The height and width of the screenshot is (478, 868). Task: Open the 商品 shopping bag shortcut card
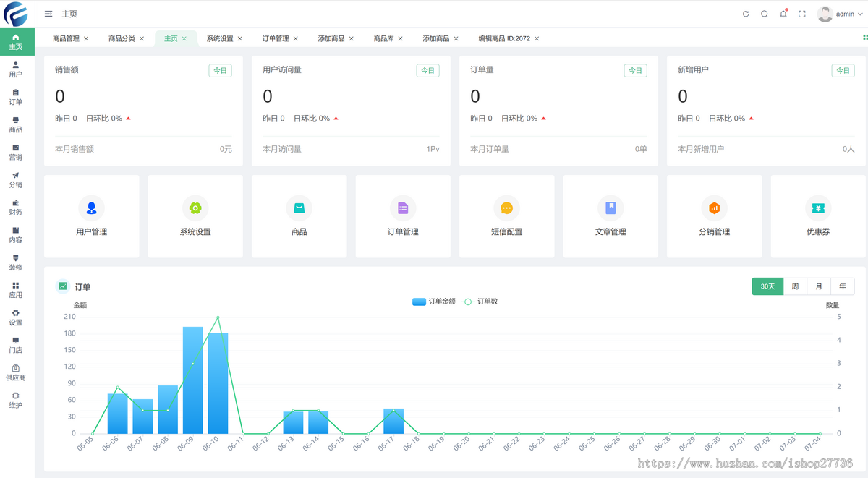pos(299,216)
